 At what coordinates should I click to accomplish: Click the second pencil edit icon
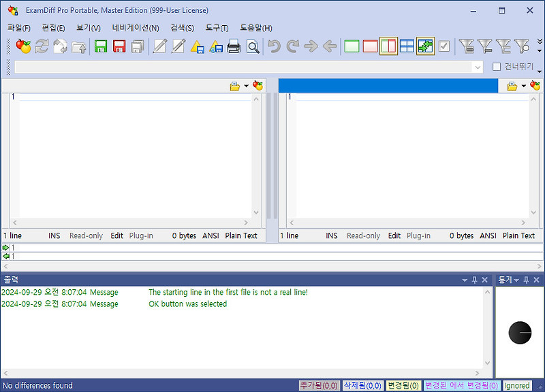(x=178, y=46)
